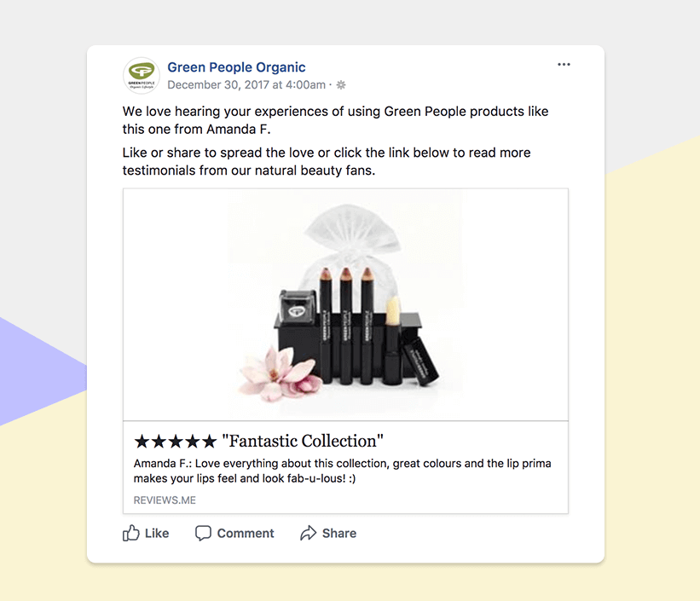Viewport: 700px width, 601px height.
Task: Click Amanda F.'s review description text
Action: click(342, 471)
